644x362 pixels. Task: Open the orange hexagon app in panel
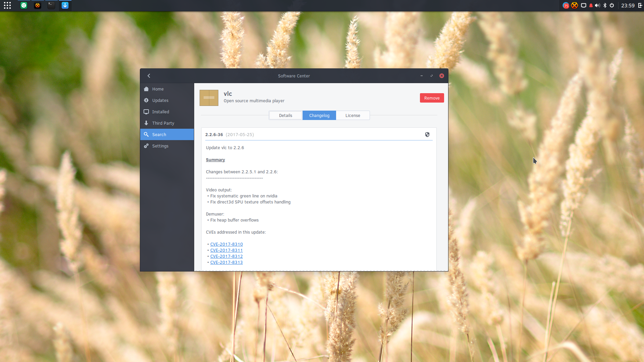[x=38, y=5]
